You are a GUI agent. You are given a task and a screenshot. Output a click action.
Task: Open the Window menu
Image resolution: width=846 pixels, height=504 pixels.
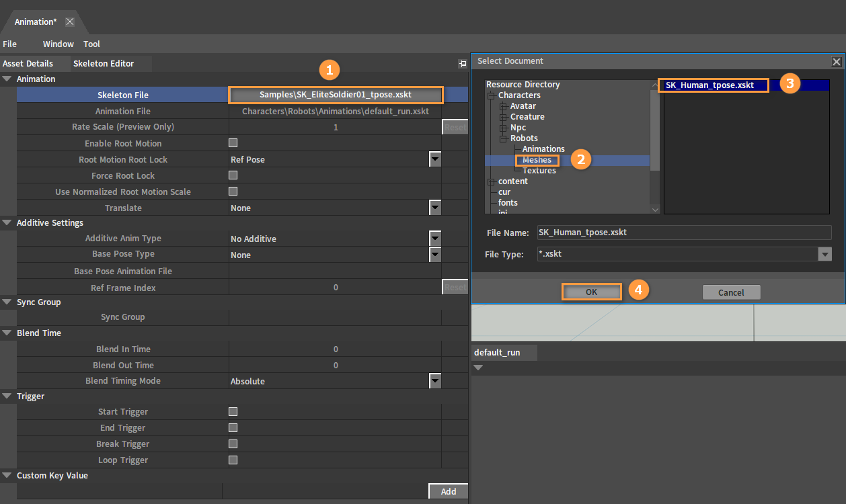pos(59,44)
